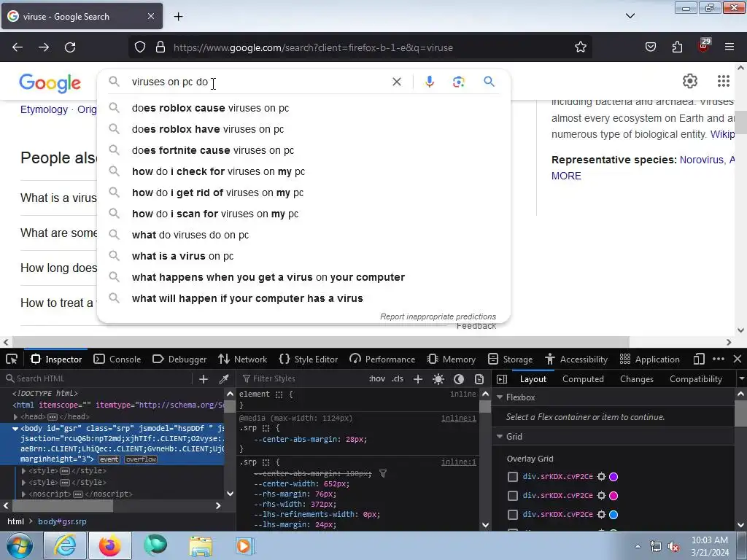Open DevTools more options ellipsis
Image resolution: width=747 pixels, height=560 pixels.
(x=719, y=359)
